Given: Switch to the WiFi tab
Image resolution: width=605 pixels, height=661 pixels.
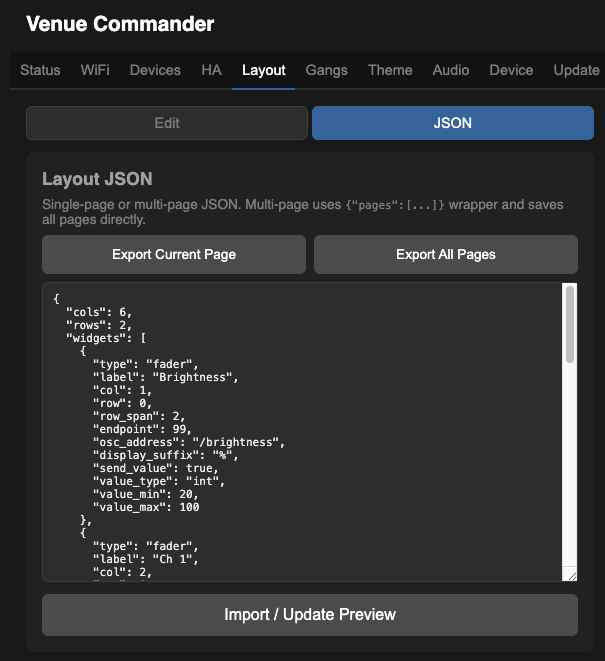Looking at the screenshot, I should click(95, 70).
